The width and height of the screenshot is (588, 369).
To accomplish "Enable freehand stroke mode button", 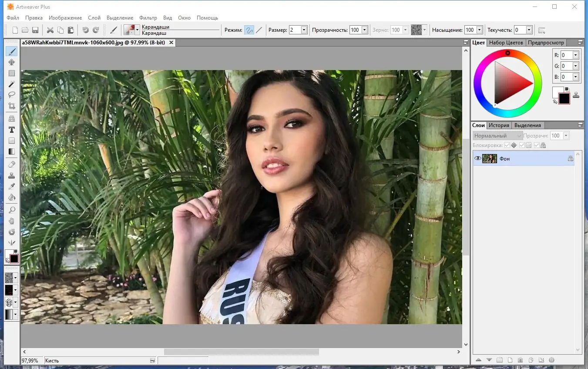I will (x=249, y=30).
